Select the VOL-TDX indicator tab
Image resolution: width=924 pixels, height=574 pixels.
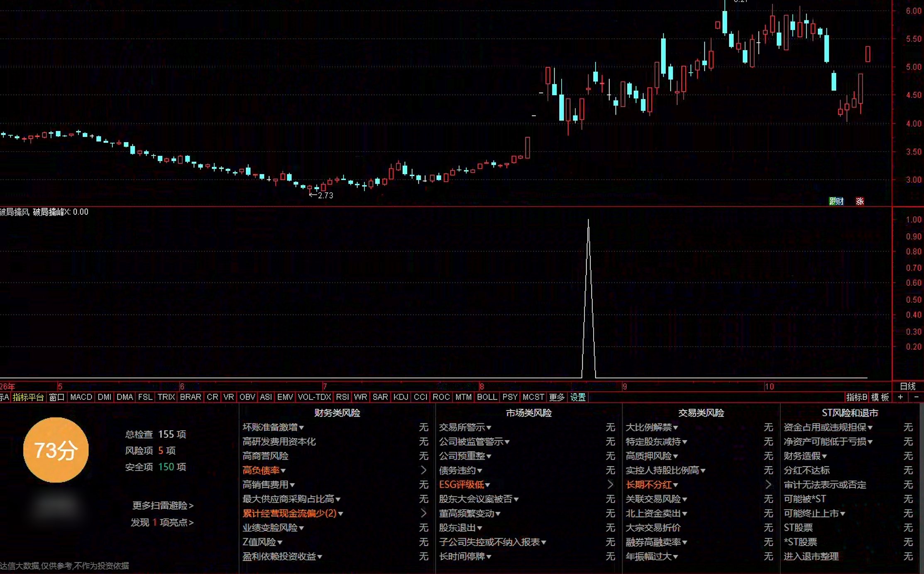(314, 397)
